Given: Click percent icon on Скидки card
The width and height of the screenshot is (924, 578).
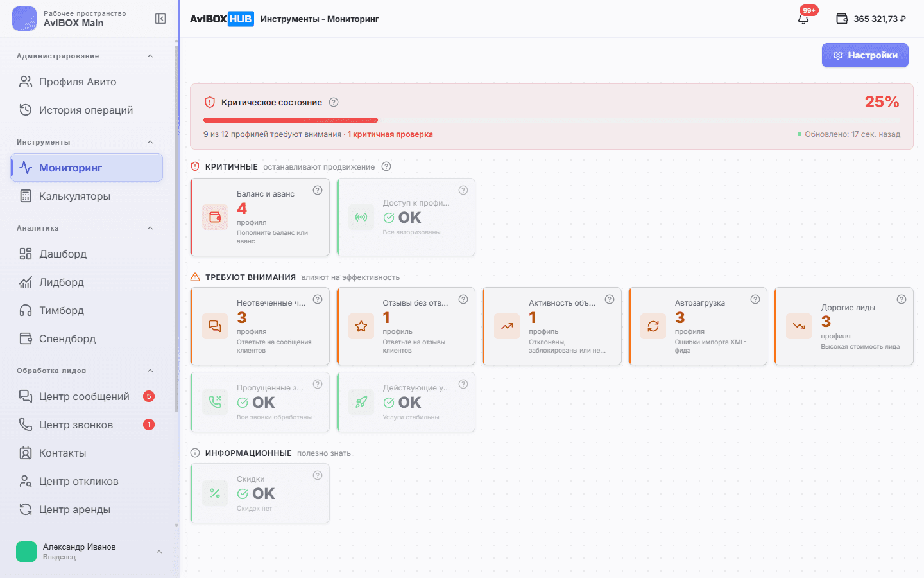Looking at the screenshot, I should coord(215,493).
